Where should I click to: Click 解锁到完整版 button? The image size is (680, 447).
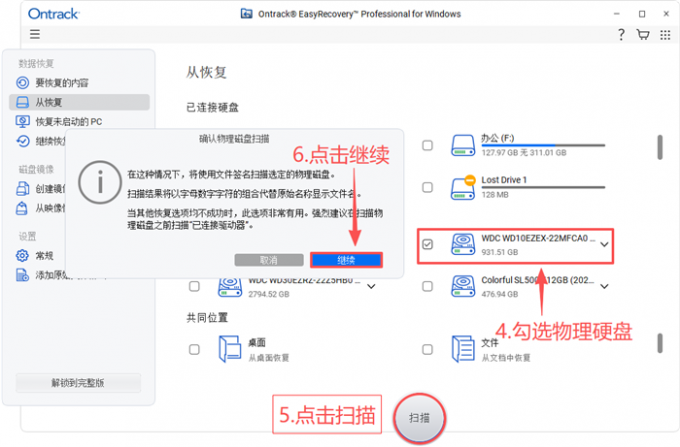(78, 383)
